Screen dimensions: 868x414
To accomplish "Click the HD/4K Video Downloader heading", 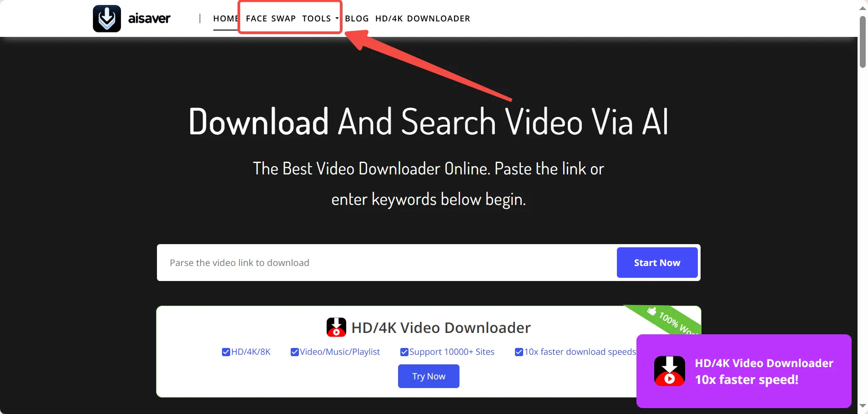I will (441, 328).
